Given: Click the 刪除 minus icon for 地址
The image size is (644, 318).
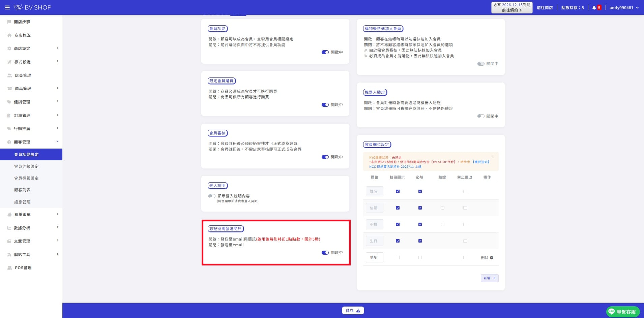Looking at the screenshot, I should pyautogui.click(x=492, y=258).
